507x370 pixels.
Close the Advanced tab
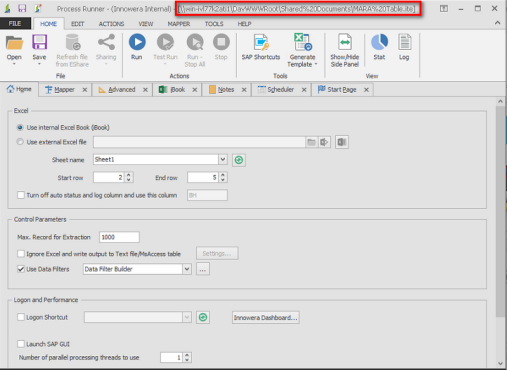tap(145, 90)
